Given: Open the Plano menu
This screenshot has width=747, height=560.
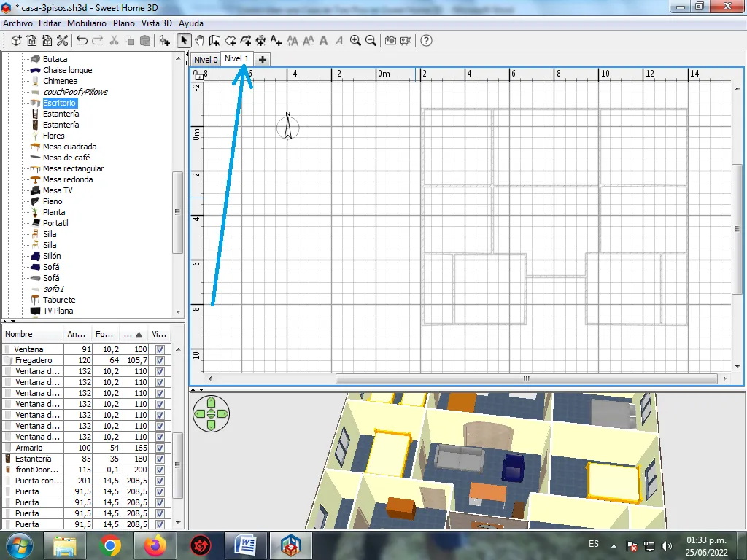Looking at the screenshot, I should click(x=124, y=23).
